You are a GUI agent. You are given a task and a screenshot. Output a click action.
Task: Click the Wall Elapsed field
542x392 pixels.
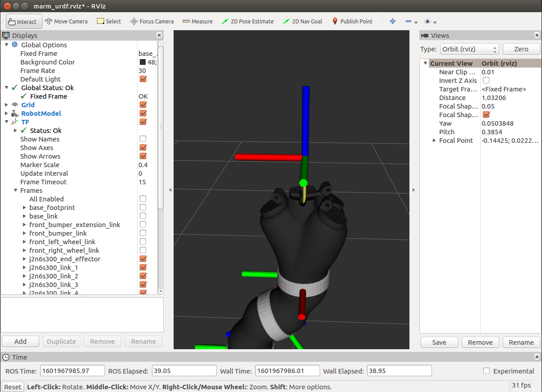(399, 371)
